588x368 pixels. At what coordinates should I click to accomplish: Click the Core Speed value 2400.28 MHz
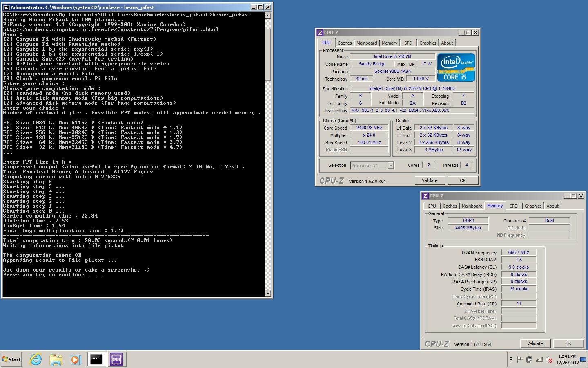pyautogui.click(x=369, y=128)
